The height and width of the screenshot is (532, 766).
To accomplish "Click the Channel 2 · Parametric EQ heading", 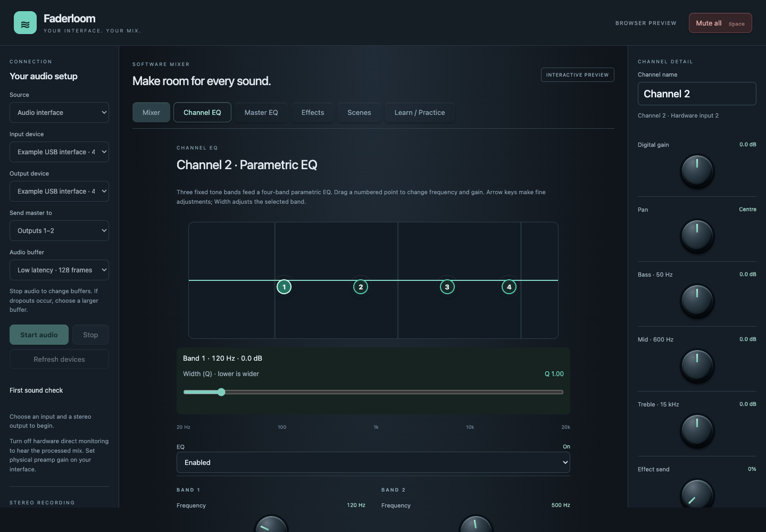I will (x=247, y=165).
